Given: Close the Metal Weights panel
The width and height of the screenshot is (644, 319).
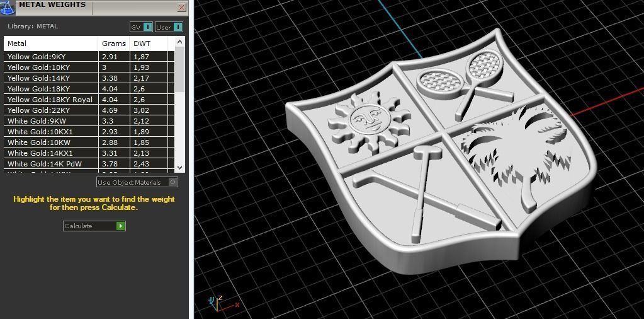Looking at the screenshot, I should tap(181, 7).
